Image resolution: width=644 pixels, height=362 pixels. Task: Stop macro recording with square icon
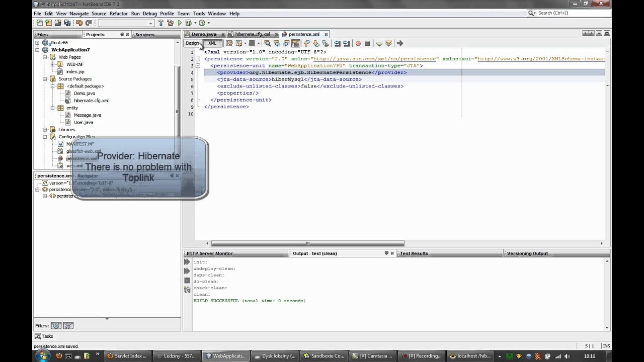point(367,44)
